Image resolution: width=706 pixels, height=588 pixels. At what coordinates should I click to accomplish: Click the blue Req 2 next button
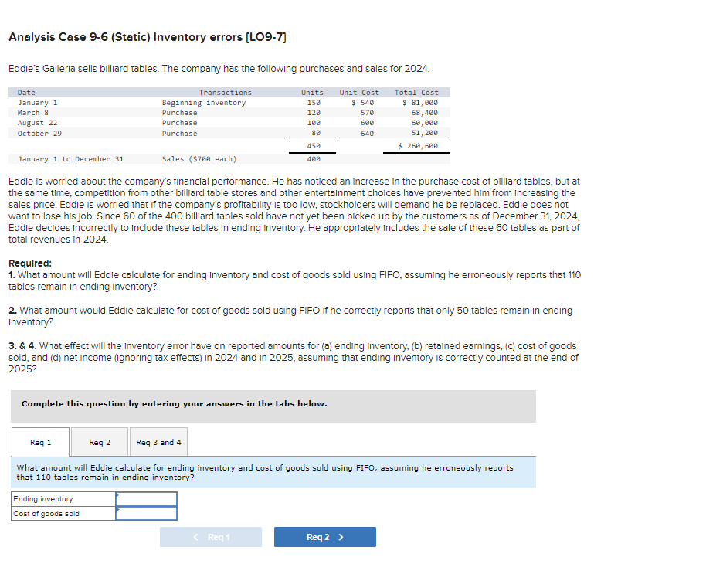(325, 537)
